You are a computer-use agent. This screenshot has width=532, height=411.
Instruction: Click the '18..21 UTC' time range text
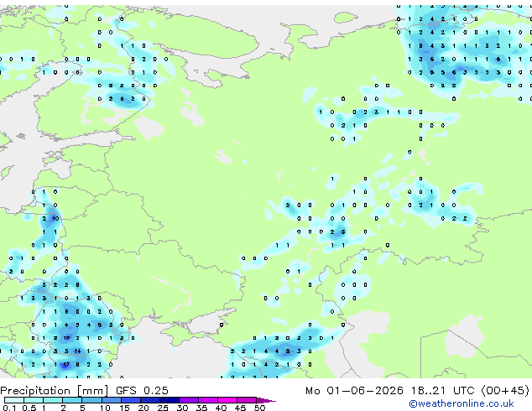442,391
